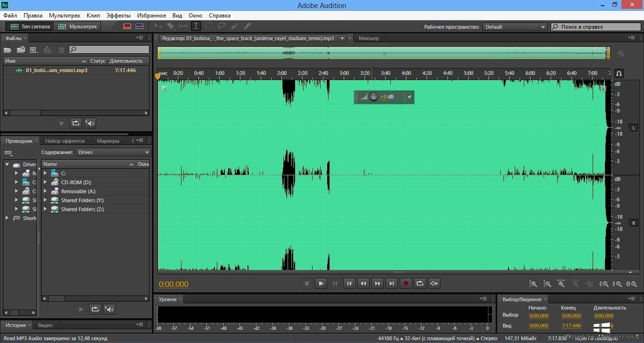644x343 pixels.
Task: Toggle auto-play in Files panel
Action: (x=90, y=123)
